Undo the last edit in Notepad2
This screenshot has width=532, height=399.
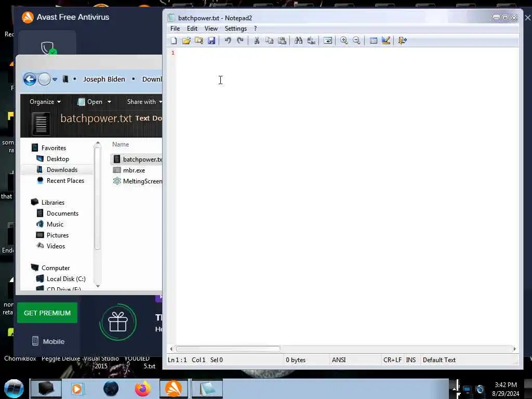click(228, 41)
